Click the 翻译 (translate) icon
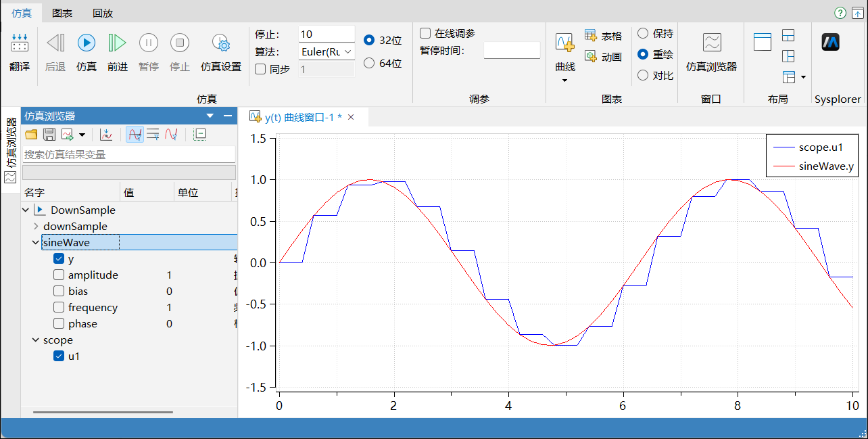 coord(20,43)
